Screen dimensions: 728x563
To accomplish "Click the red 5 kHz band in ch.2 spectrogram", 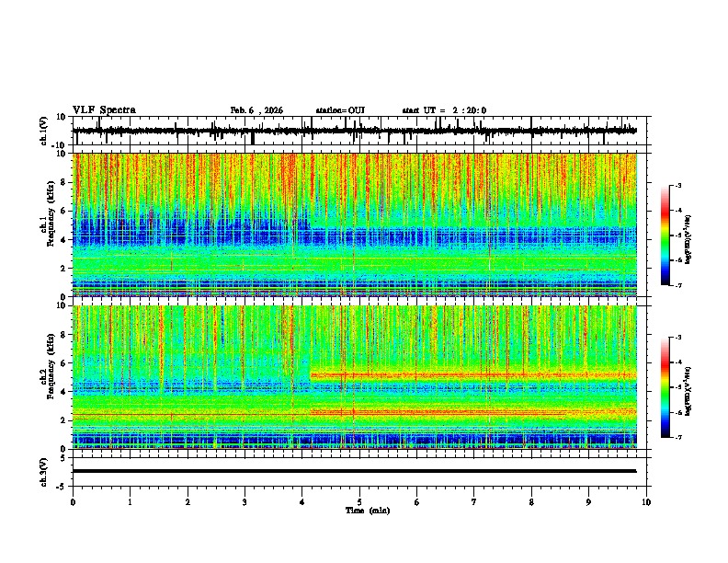I will [473, 374].
